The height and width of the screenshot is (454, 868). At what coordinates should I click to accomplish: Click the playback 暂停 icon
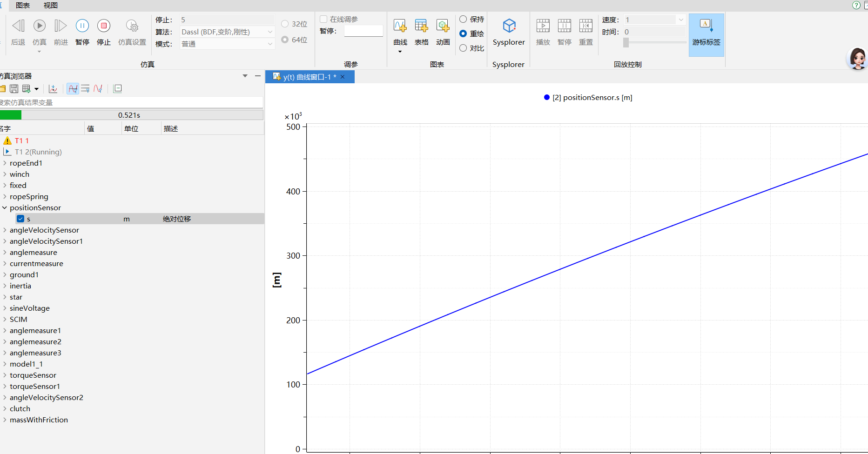coord(565,26)
